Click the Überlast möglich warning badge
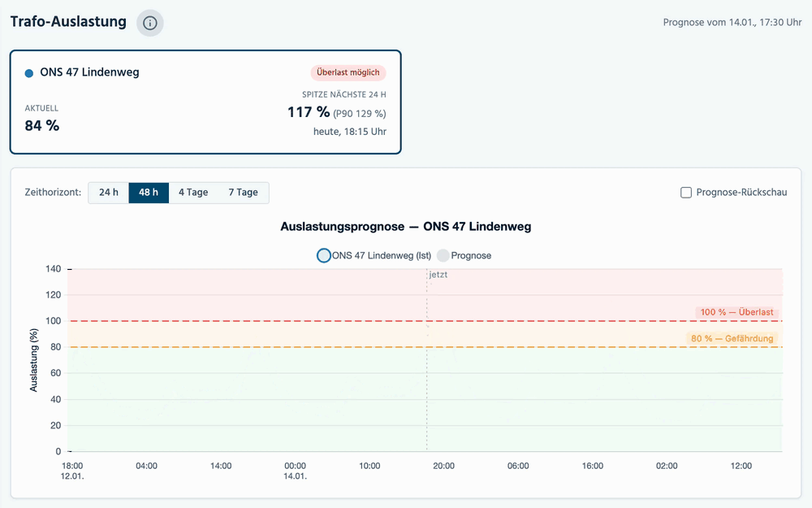The width and height of the screenshot is (812, 508). (x=348, y=72)
